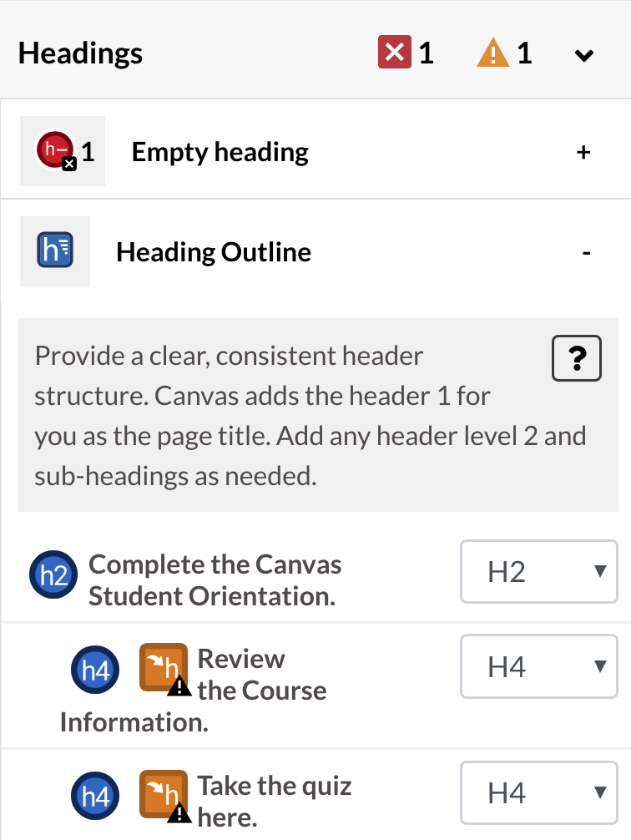Click the h4 badge beside Take the quiz
631x840 pixels.
pos(95,796)
